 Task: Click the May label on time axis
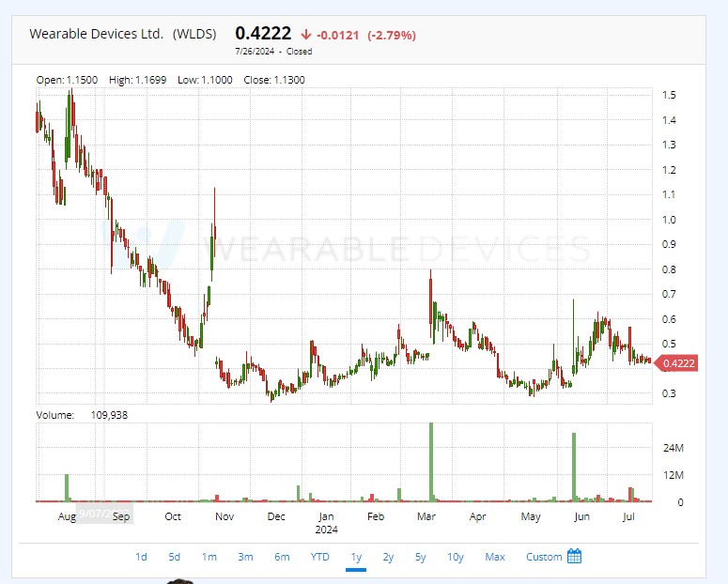coord(531,516)
